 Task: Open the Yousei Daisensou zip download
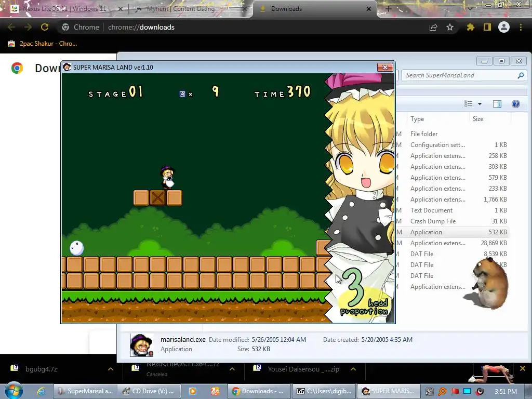point(303,369)
